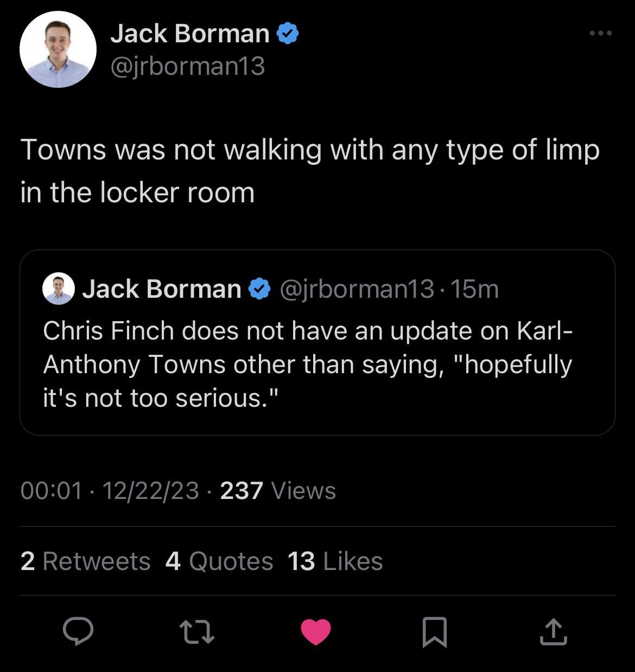This screenshot has height=672, width=635.
Task: Tap the 00:01 · 12/22/23 timestamp
Action: pos(110,491)
